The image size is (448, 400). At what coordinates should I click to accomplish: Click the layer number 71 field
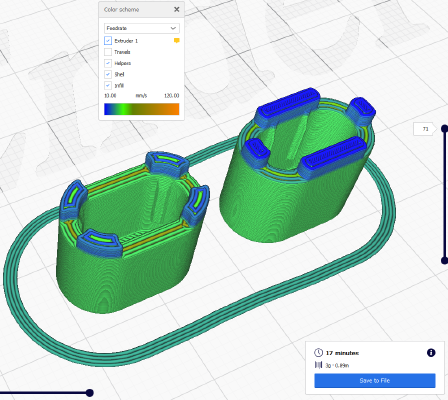425,129
